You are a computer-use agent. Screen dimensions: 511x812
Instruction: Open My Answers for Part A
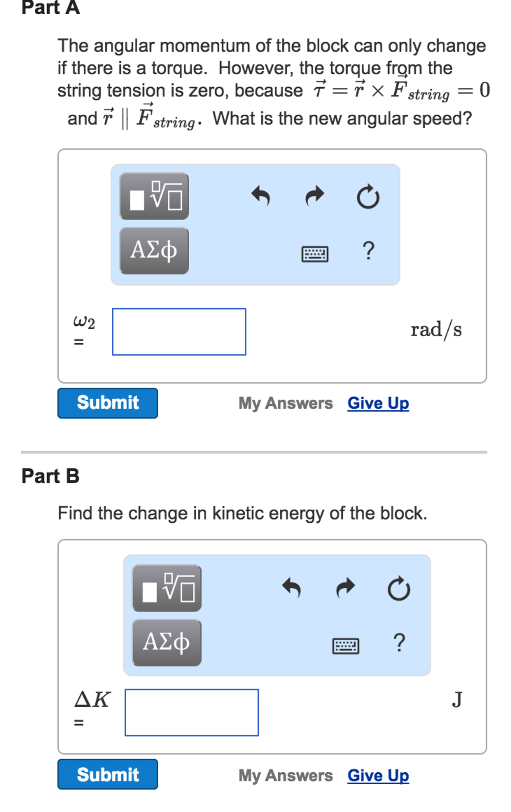pyautogui.click(x=286, y=403)
